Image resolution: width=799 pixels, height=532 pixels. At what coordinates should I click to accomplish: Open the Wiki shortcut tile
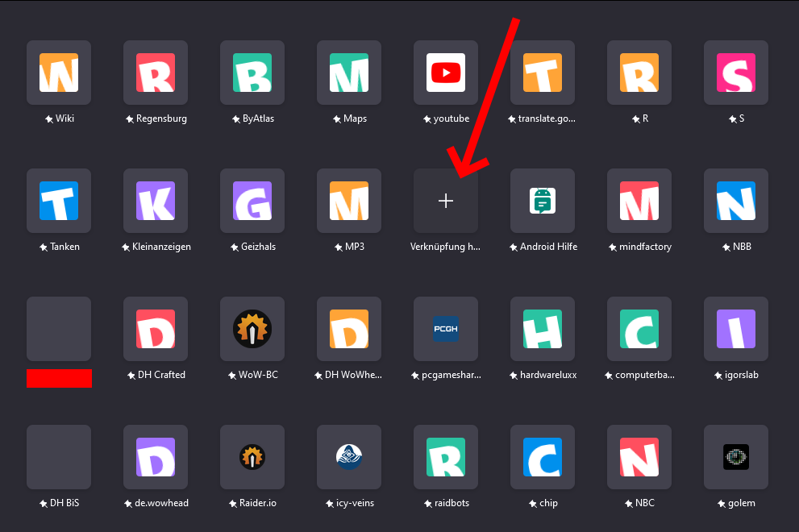tap(59, 73)
